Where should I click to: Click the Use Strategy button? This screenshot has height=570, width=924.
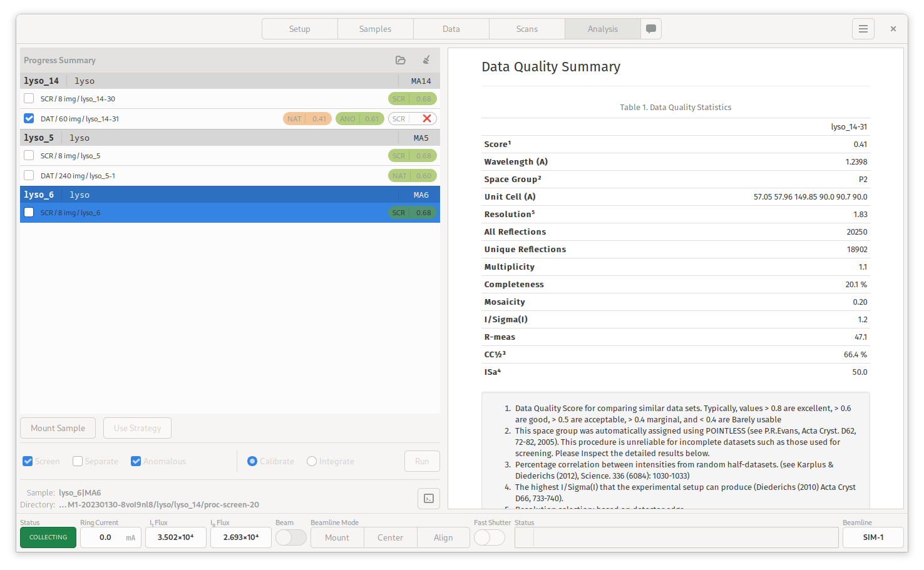(138, 428)
